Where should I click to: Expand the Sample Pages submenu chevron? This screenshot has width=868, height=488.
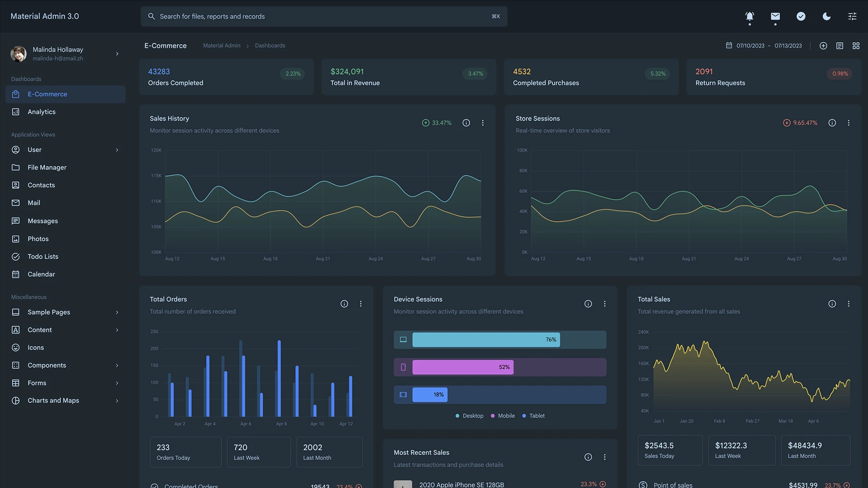click(x=117, y=312)
